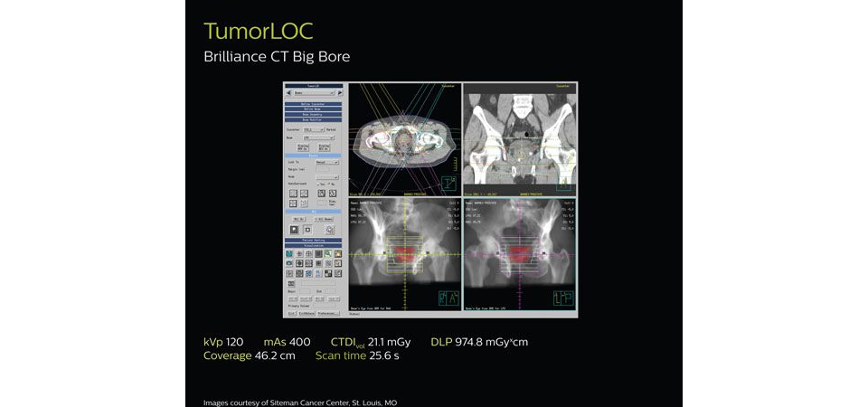
Task: Open the Patient Marking section
Action: coord(314,241)
